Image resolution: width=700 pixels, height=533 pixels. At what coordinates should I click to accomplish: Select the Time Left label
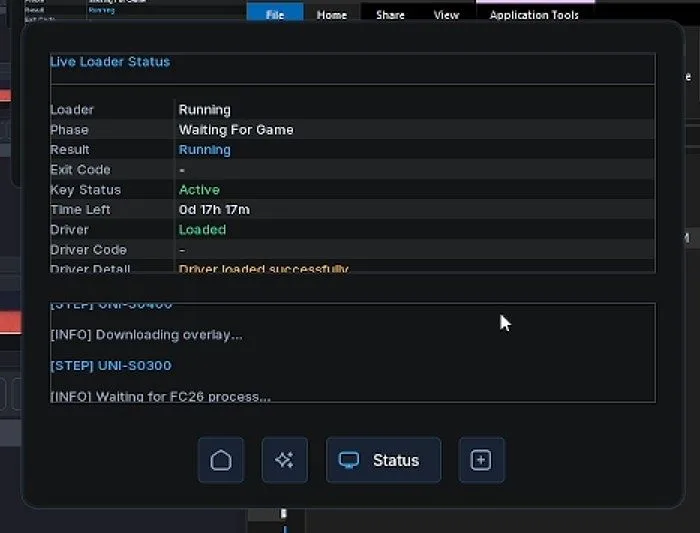[80, 209]
